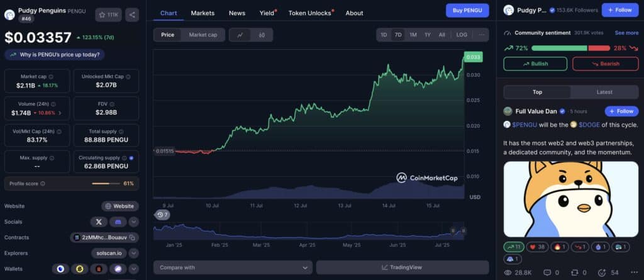Open the Website link button
This screenshot has width=644, height=280.
[x=120, y=206]
